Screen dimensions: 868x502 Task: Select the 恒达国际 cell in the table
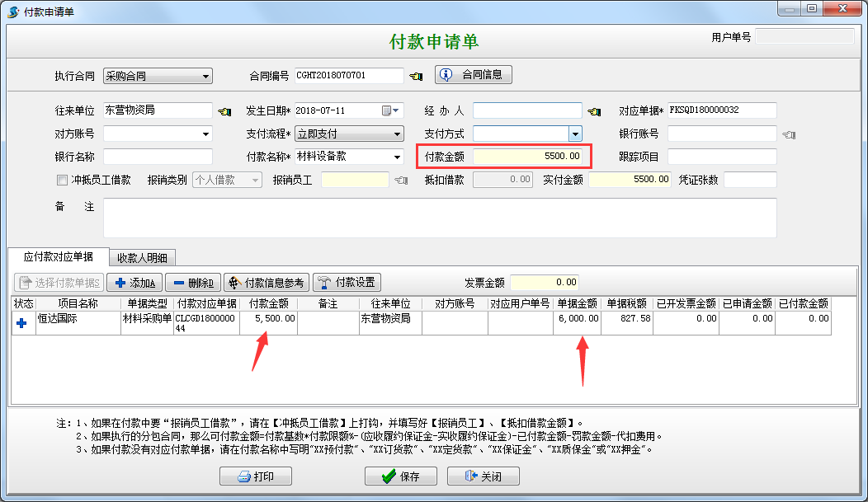click(x=78, y=323)
